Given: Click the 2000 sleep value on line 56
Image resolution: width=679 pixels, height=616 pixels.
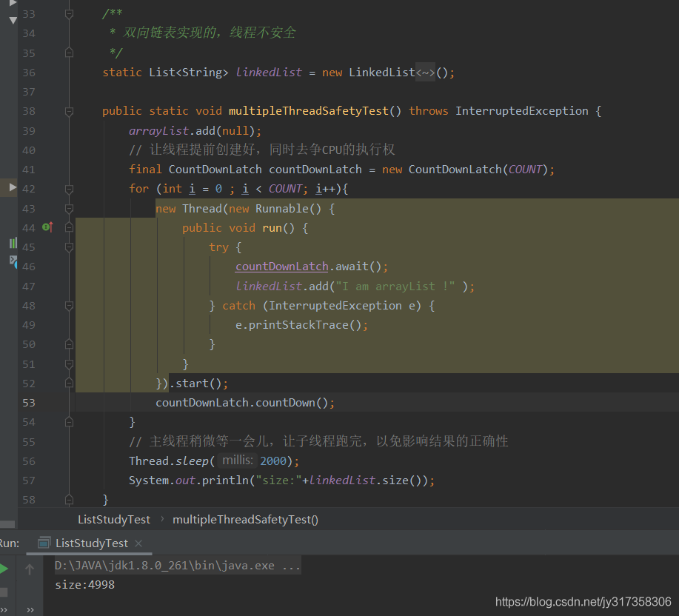Looking at the screenshot, I should pyautogui.click(x=273, y=461).
